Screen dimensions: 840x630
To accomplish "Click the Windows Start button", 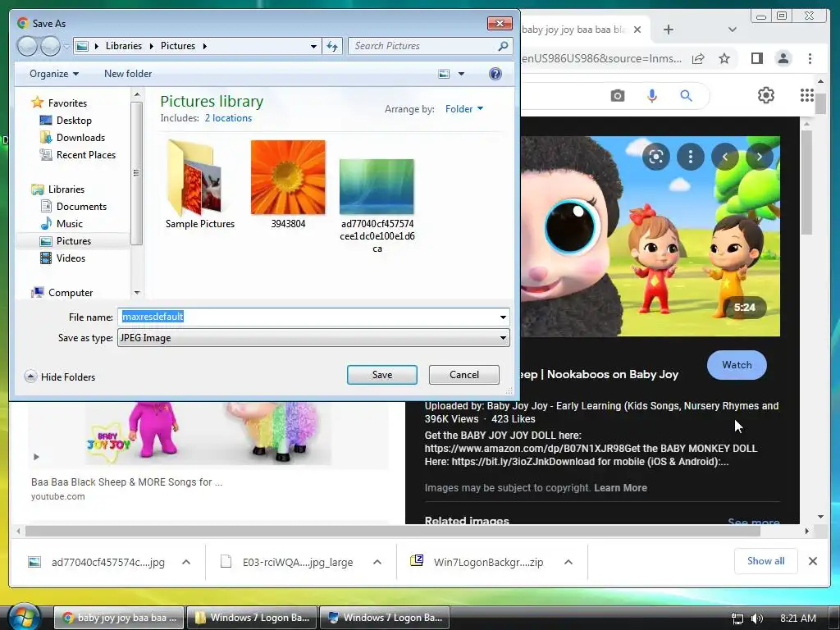I will click(x=25, y=617).
